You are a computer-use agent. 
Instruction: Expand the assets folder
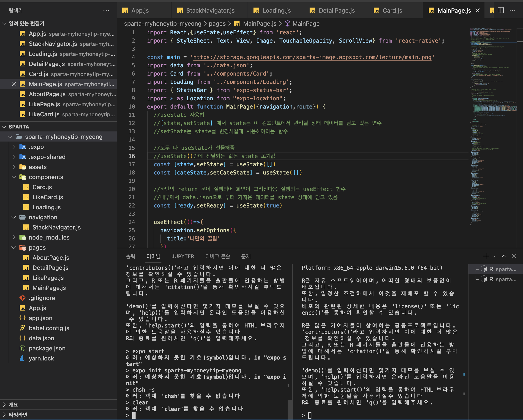[14, 167]
